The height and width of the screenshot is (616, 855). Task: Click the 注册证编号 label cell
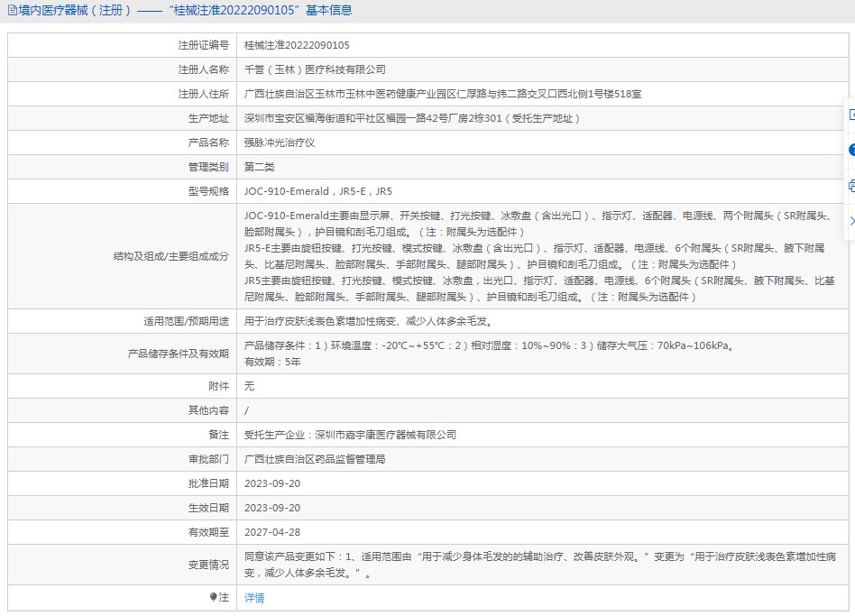coord(204,45)
